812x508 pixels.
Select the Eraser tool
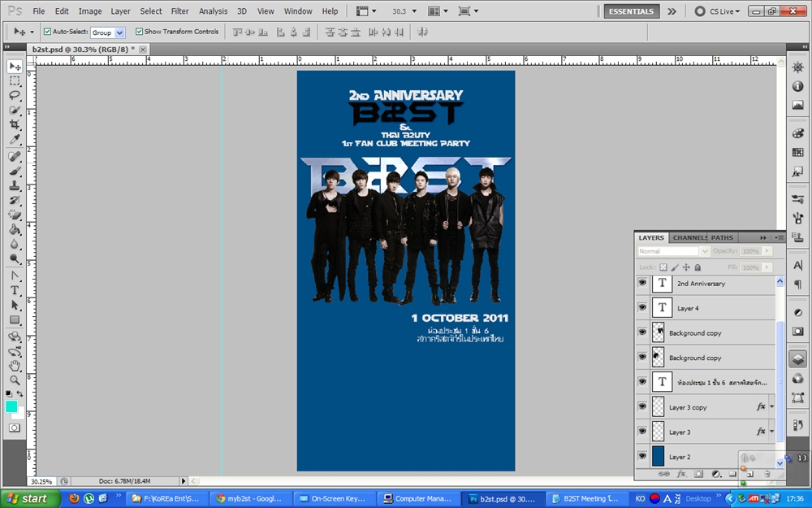[x=15, y=215]
